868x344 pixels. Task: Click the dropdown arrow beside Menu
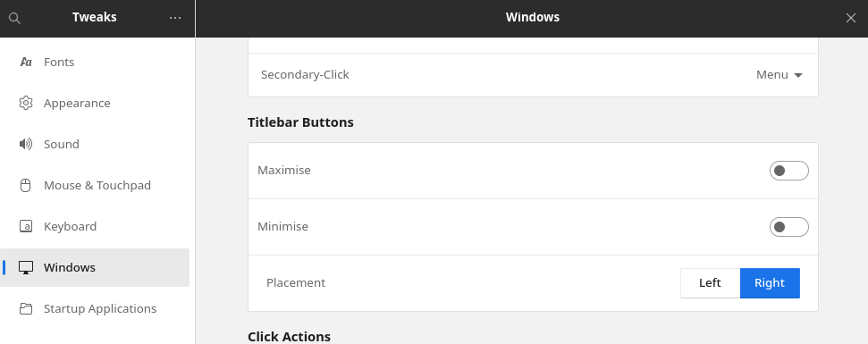[798, 75]
